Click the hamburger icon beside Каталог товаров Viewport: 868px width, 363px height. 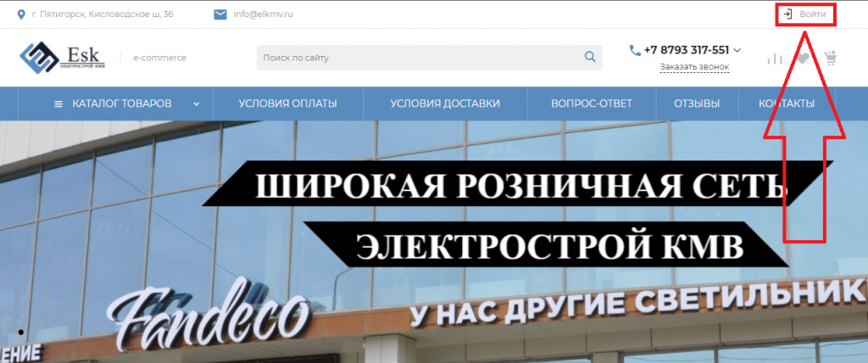point(58,103)
